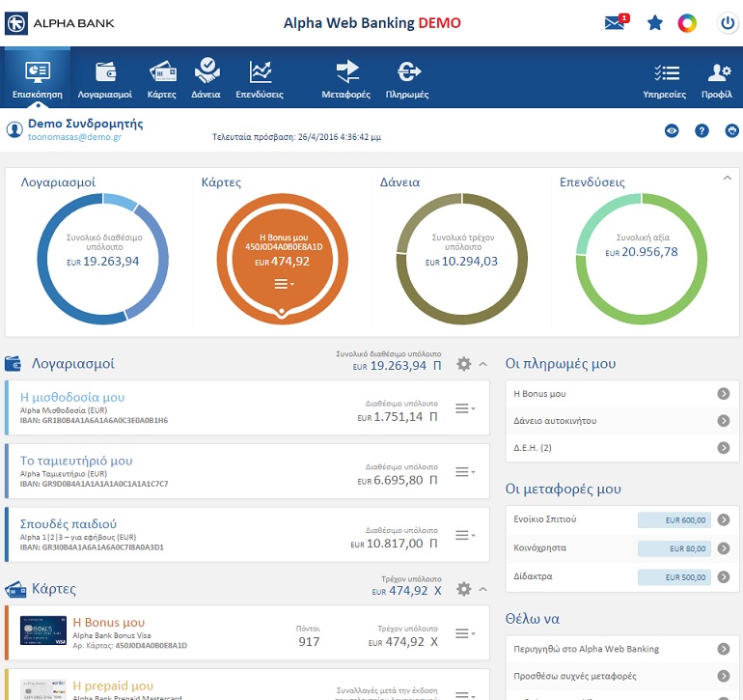Click the favorites star icon
The image size is (743, 700).
click(x=655, y=23)
